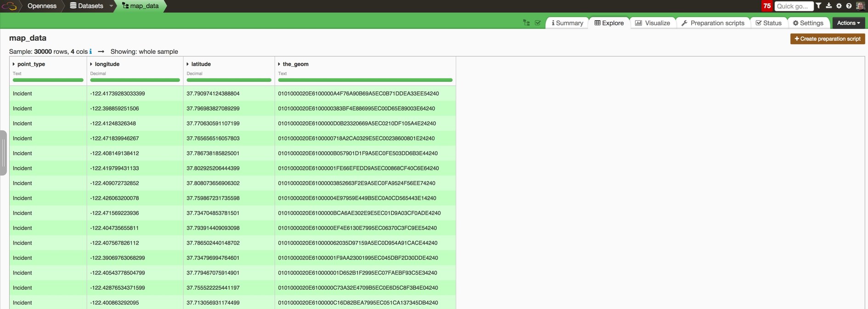Select cell 37.770630591107199

[229, 124]
